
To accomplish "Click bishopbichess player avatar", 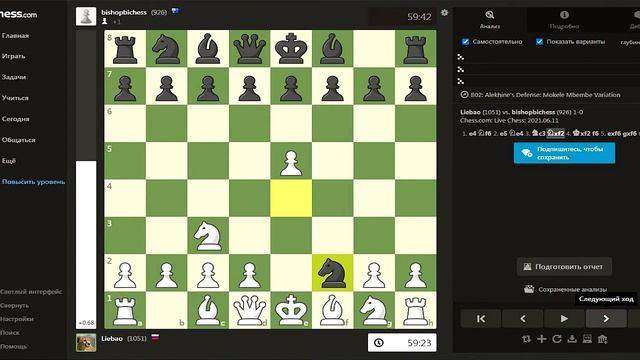I will pyautogui.click(x=86, y=16).
